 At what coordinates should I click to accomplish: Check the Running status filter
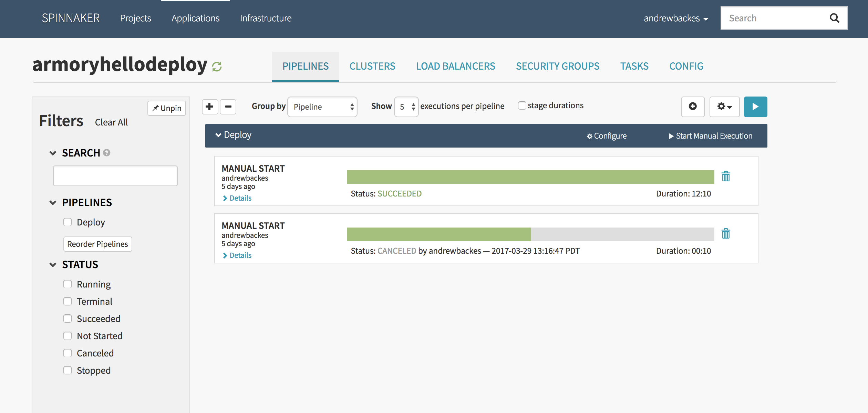(68, 284)
